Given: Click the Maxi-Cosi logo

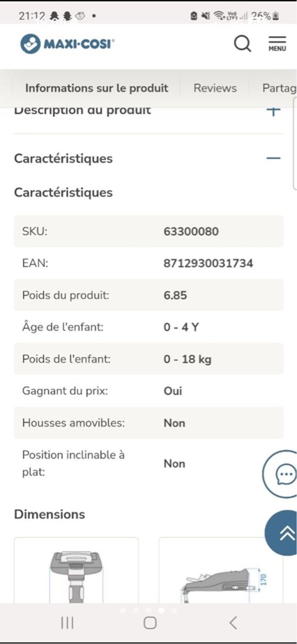Looking at the screenshot, I should pyautogui.click(x=67, y=44).
